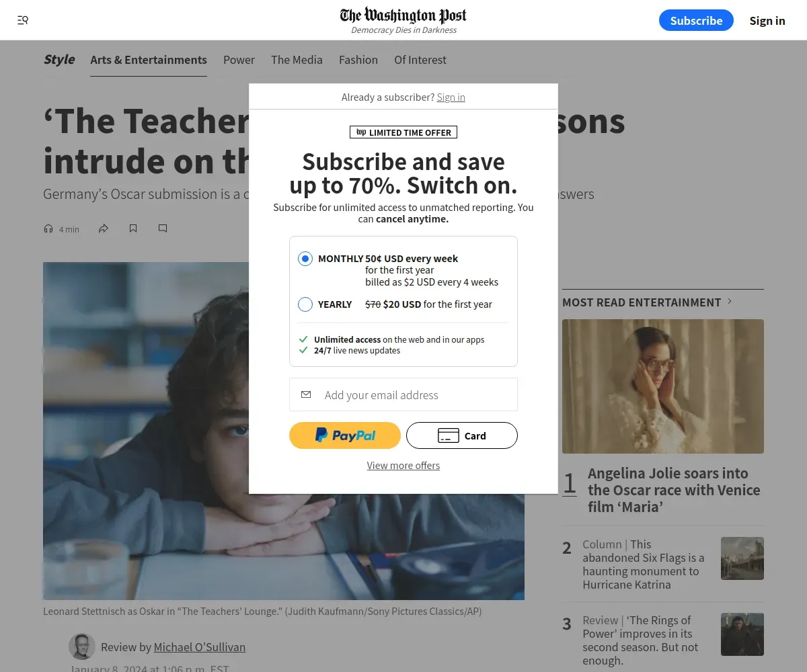The height and width of the screenshot is (672, 807).
Task: Open The Media section tab
Action: coord(297,60)
